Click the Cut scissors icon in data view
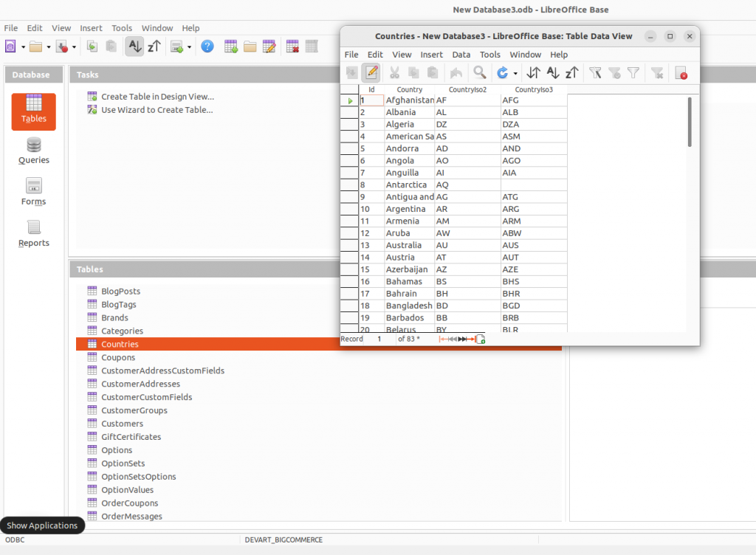Viewport: 756px width, 555px height. pyautogui.click(x=394, y=73)
